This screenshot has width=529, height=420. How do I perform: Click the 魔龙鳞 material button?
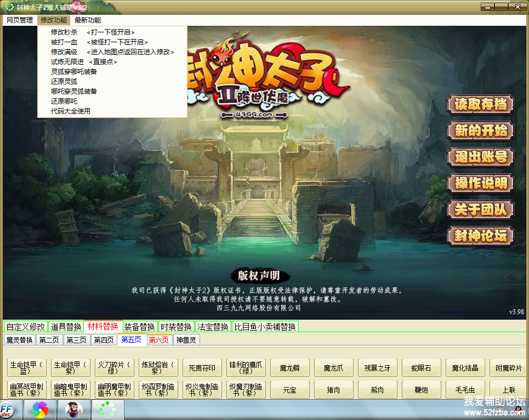tap(289, 367)
